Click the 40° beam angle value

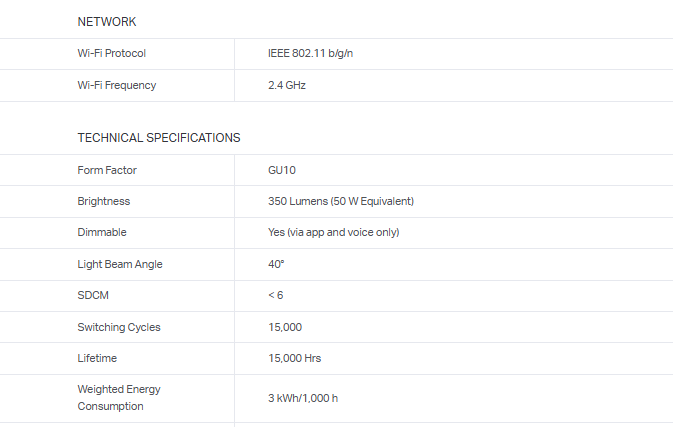coord(276,264)
